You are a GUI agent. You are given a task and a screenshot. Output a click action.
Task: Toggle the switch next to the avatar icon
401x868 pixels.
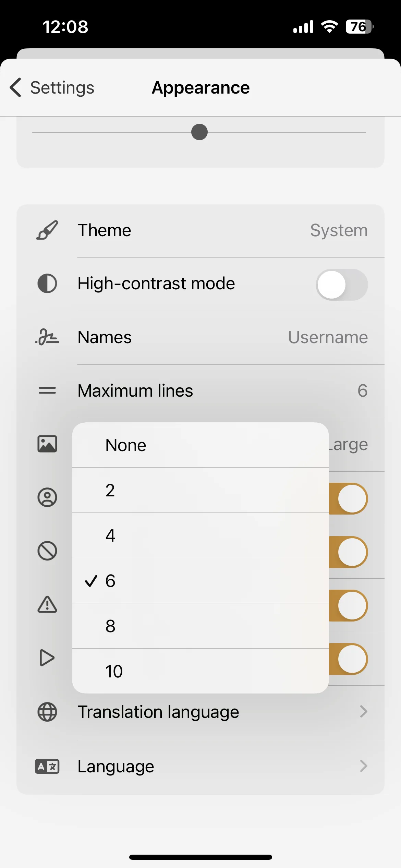click(x=349, y=498)
